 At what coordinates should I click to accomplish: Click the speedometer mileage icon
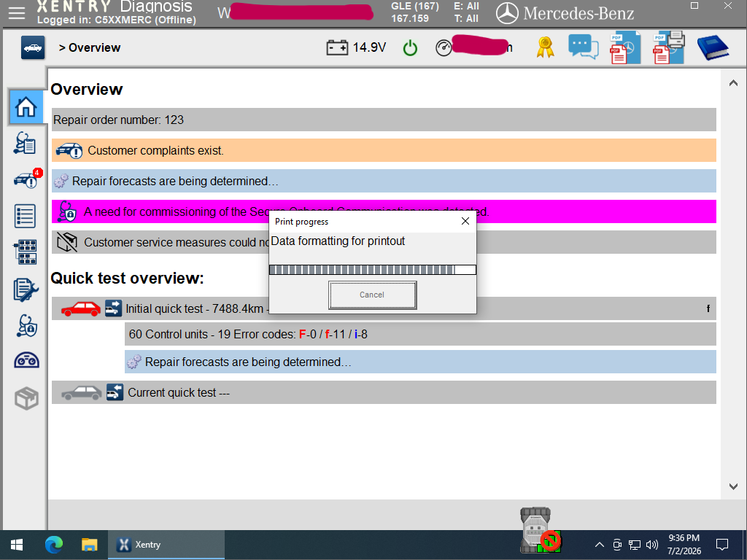[444, 47]
